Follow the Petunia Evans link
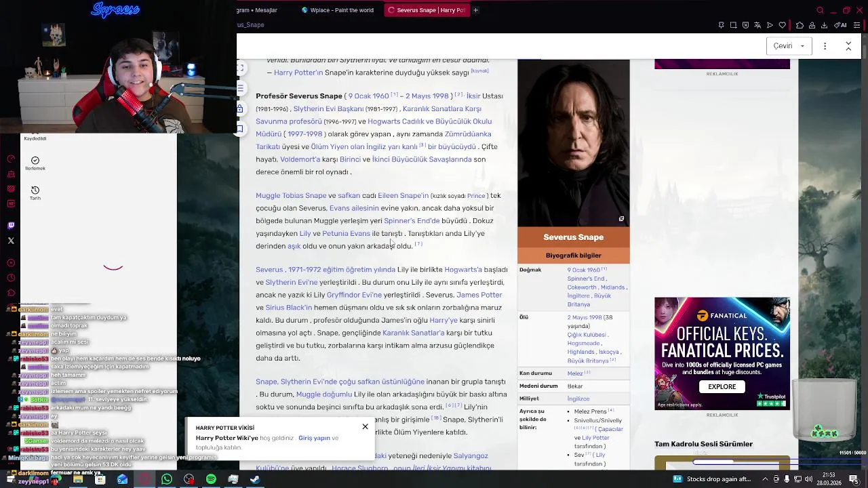Viewport: 868px width, 488px height. click(x=346, y=233)
